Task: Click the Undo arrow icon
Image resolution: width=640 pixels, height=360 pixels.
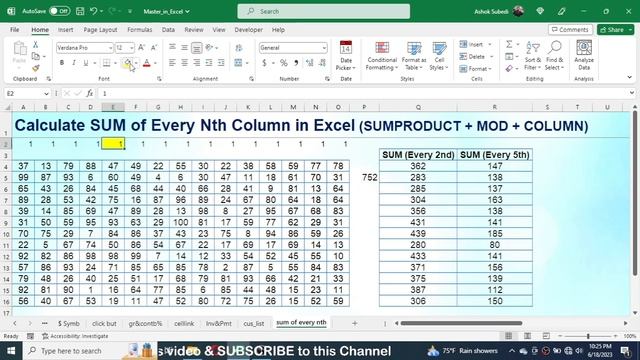Action: (x=93, y=11)
